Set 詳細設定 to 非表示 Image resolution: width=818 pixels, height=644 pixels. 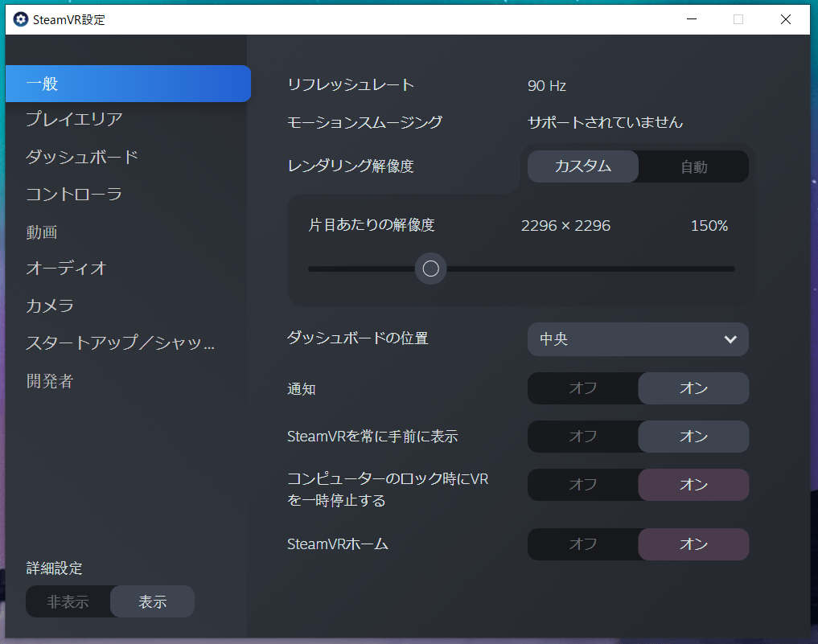68,601
